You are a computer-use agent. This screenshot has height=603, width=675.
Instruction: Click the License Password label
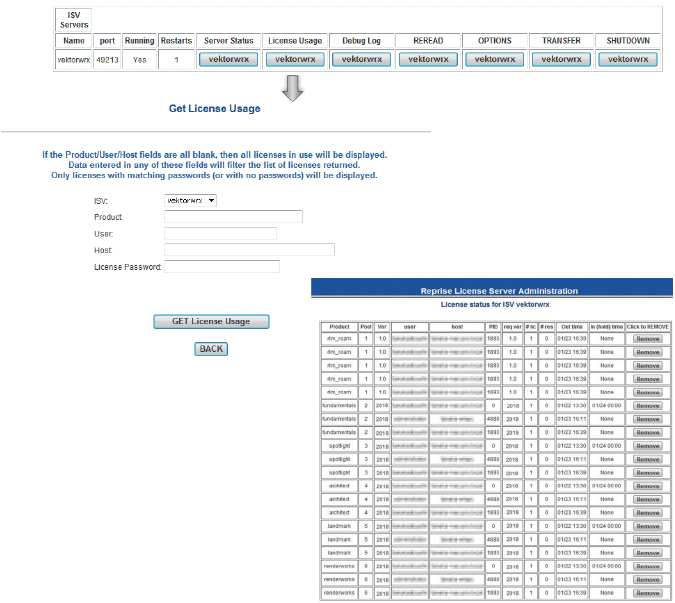[127, 267]
